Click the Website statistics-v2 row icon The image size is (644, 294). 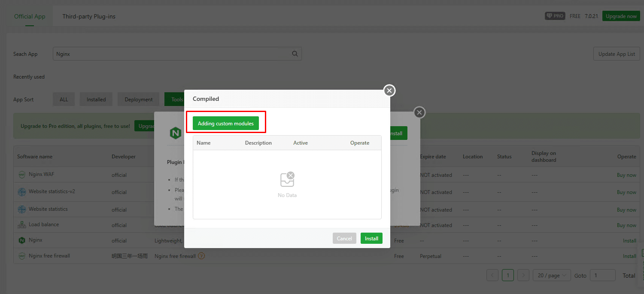coord(22,192)
